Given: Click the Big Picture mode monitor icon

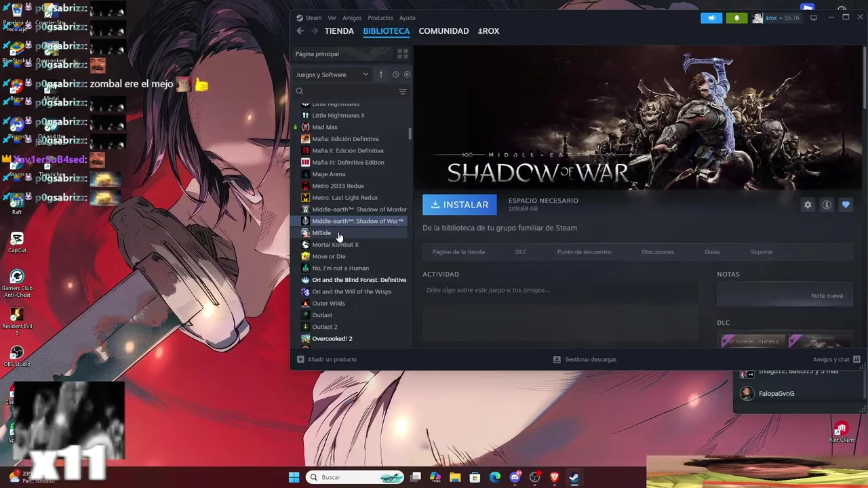Looking at the screenshot, I should [814, 18].
